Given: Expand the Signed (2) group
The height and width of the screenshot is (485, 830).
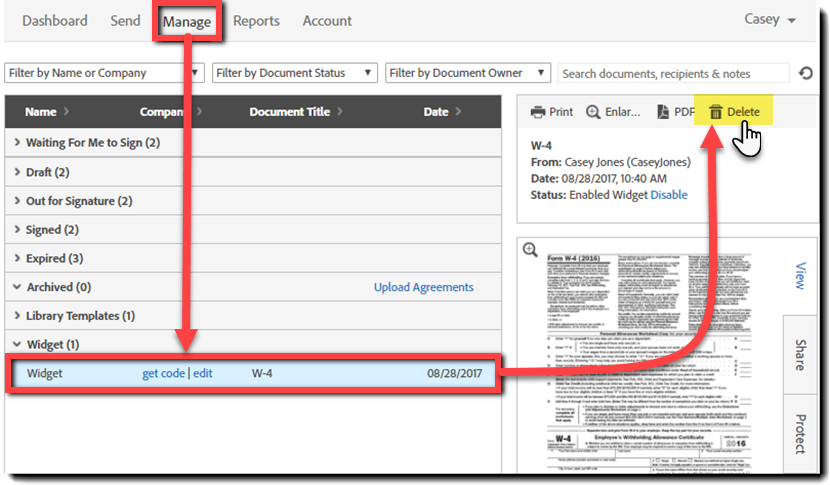Looking at the screenshot, I should [x=17, y=229].
